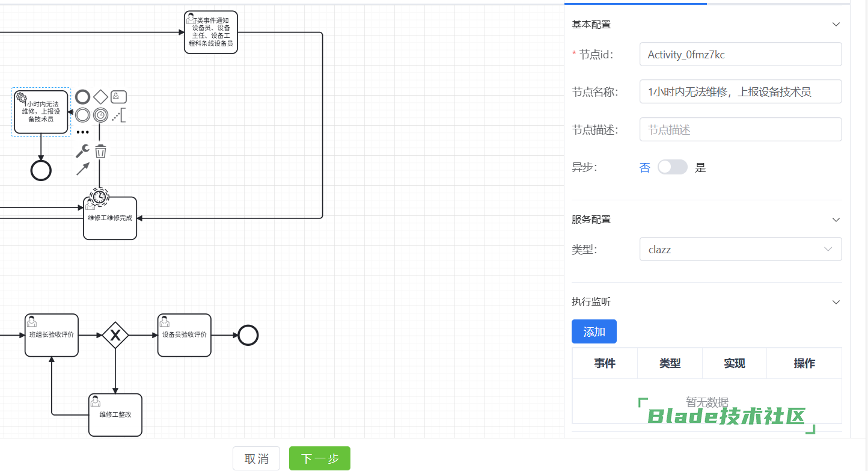
Task: Select the 维修工整改 task node
Action: [x=115, y=415]
